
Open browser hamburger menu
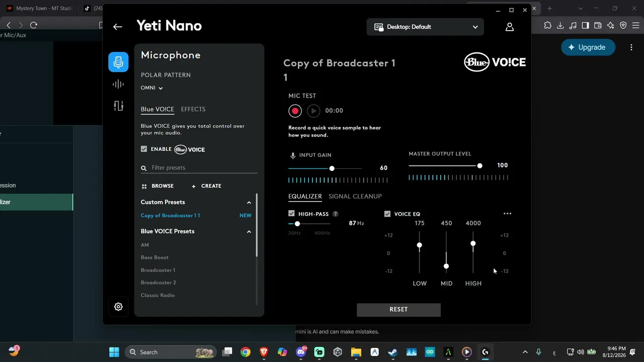[x=636, y=25]
